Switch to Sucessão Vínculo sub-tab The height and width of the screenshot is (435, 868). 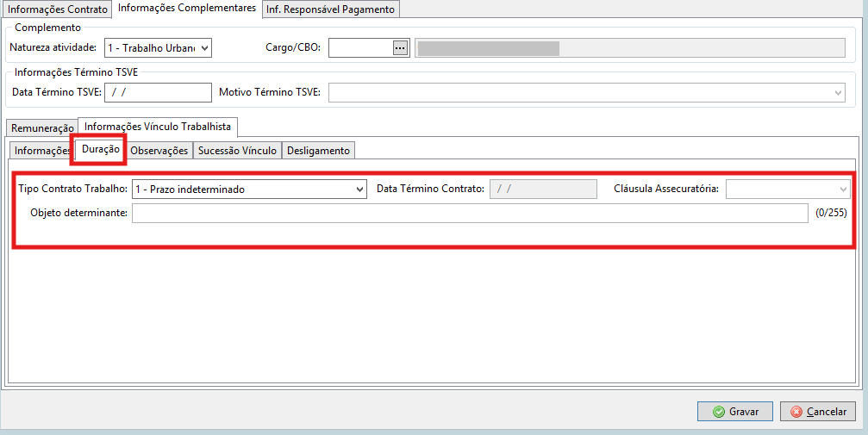click(237, 151)
